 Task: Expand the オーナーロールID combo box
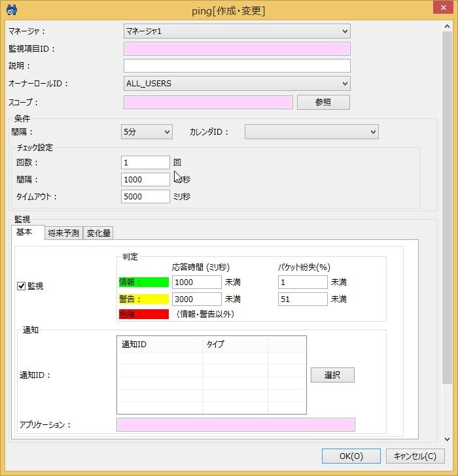click(x=237, y=84)
